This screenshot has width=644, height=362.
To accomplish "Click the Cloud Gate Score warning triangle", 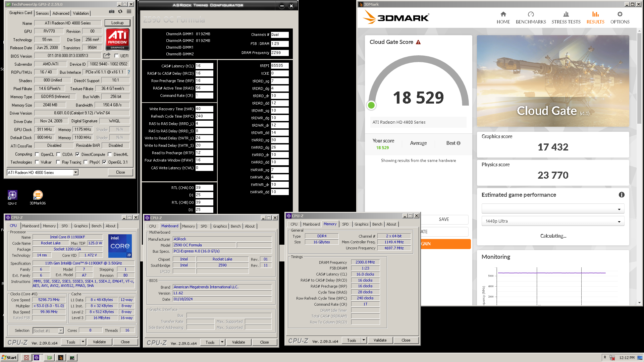I will point(418,42).
